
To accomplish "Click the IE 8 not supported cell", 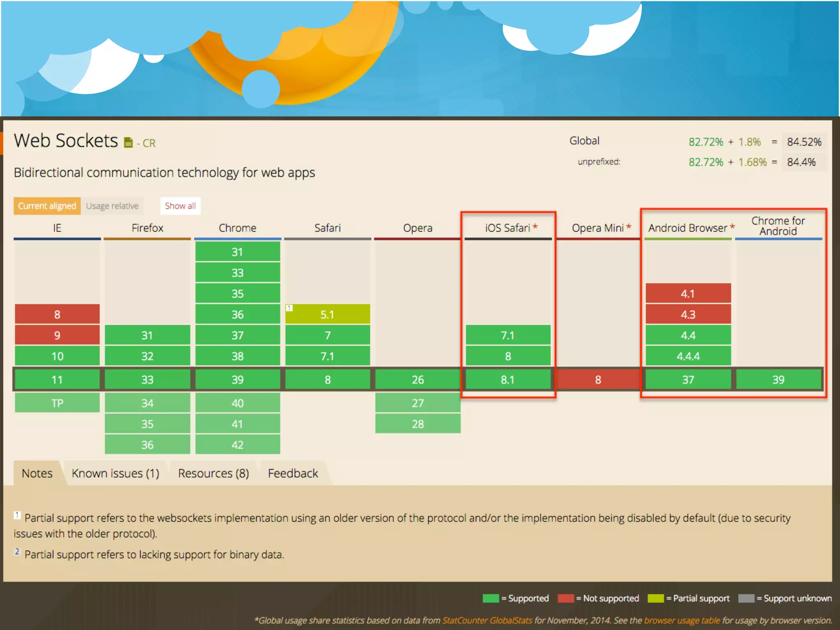I will 57,314.
